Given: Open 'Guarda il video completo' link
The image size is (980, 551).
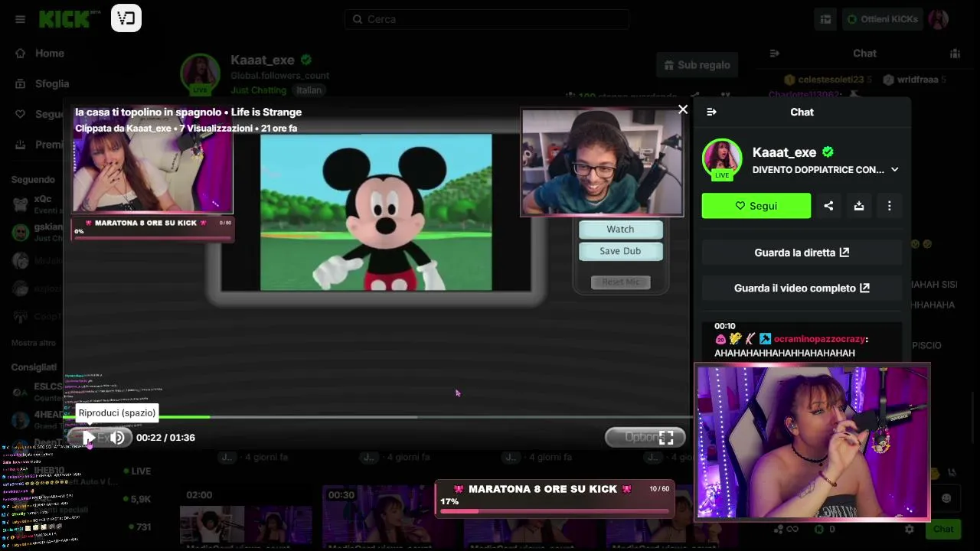Looking at the screenshot, I should pos(802,289).
